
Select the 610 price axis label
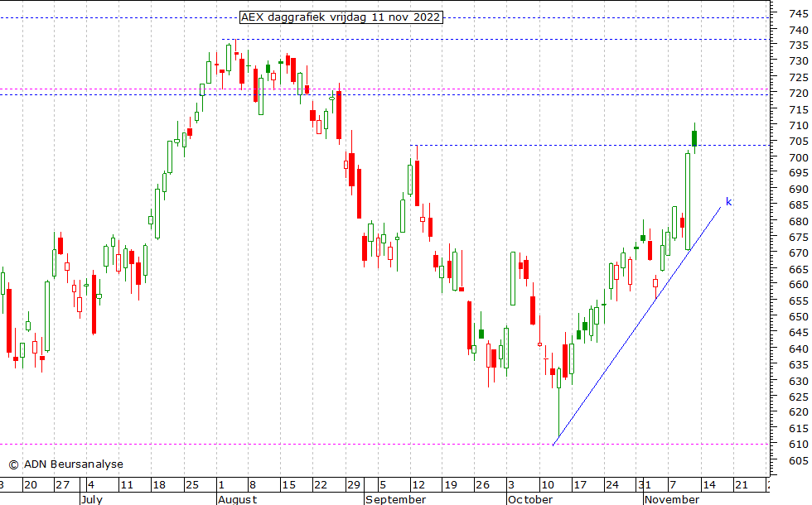tap(798, 445)
